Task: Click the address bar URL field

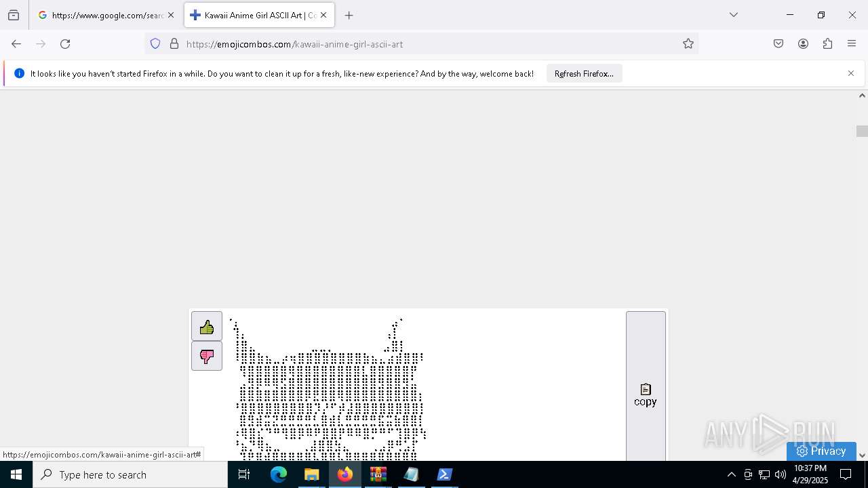Action: pyautogui.click(x=420, y=44)
